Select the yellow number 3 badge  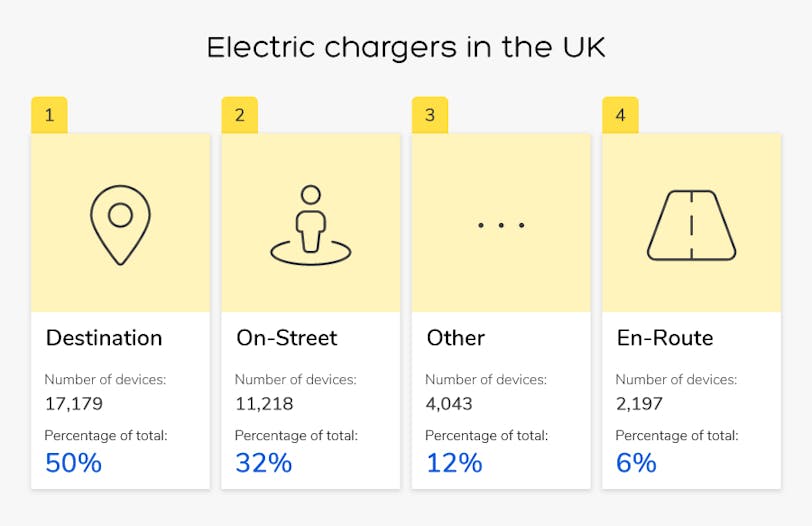click(x=430, y=115)
